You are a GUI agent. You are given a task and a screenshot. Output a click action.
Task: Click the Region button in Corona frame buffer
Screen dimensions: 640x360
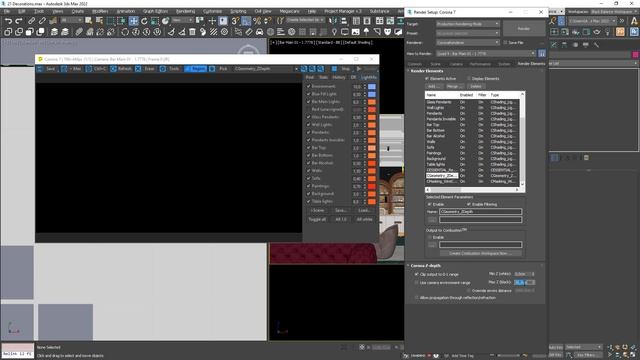tap(195, 69)
